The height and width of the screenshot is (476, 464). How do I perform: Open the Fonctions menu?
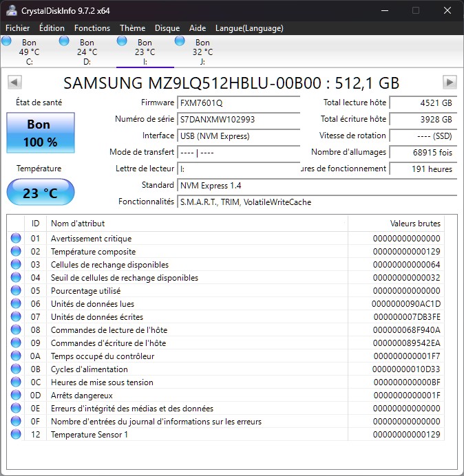click(x=92, y=28)
